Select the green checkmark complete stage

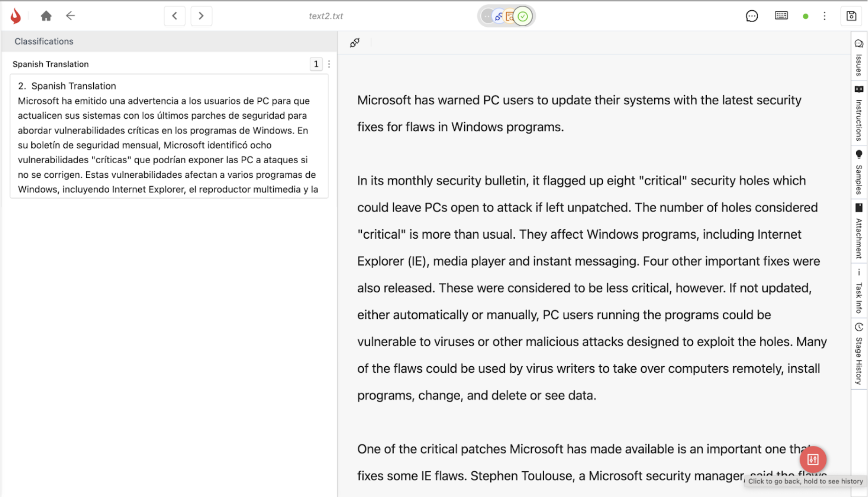click(x=523, y=17)
